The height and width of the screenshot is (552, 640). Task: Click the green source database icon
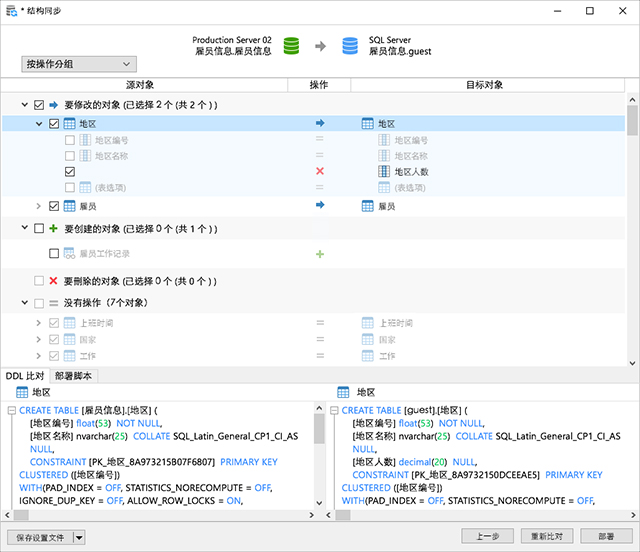291,46
